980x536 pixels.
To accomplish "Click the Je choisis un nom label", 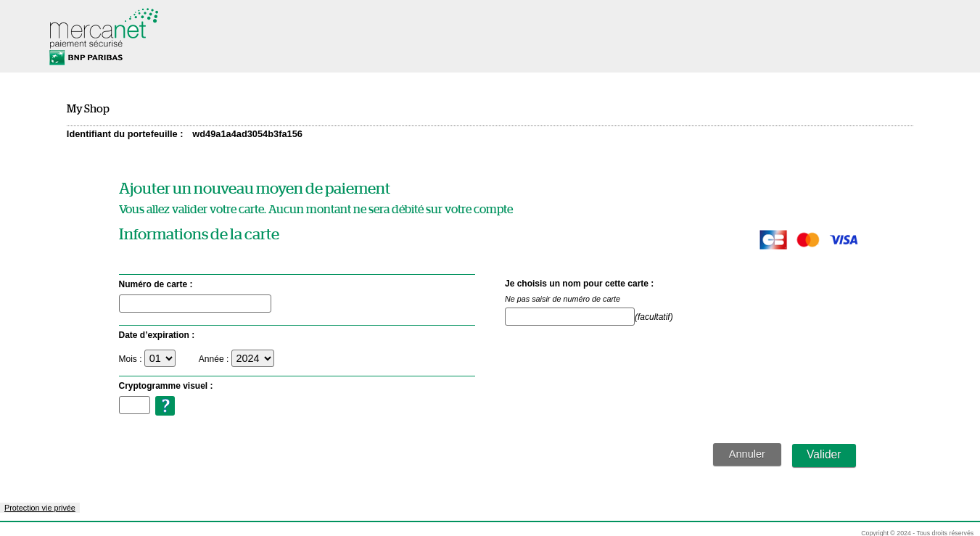I will [x=579, y=284].
